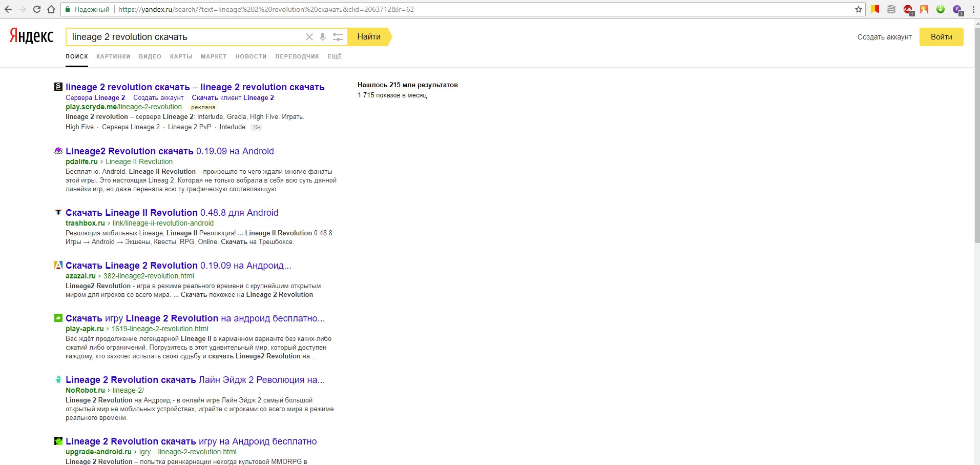Click the browser forward arrow

pyautogui.click(x=23, y=9)
